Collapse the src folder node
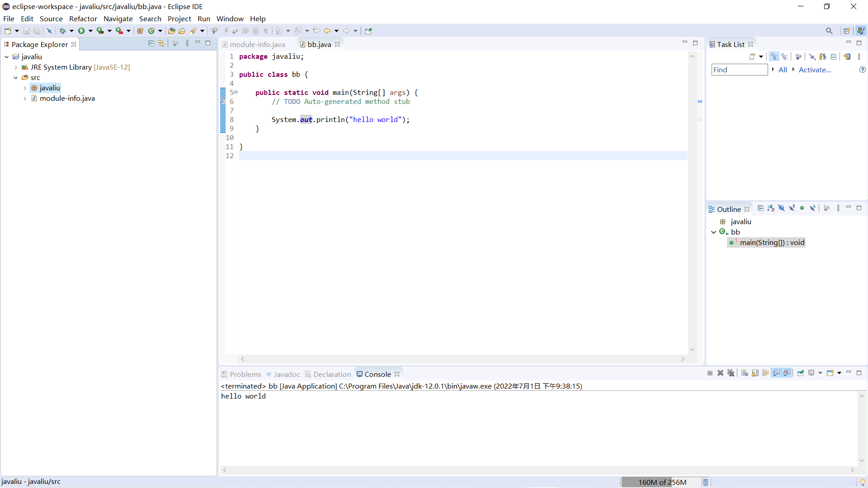Image resolution: width=868 pixels, height=488 pixels. coord(16,78)
